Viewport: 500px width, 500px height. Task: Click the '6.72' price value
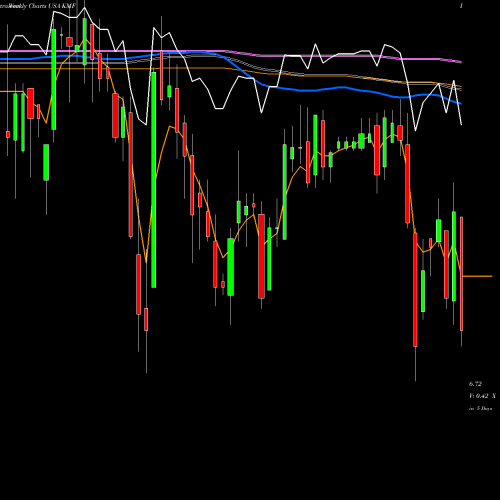tap(475, 384)
